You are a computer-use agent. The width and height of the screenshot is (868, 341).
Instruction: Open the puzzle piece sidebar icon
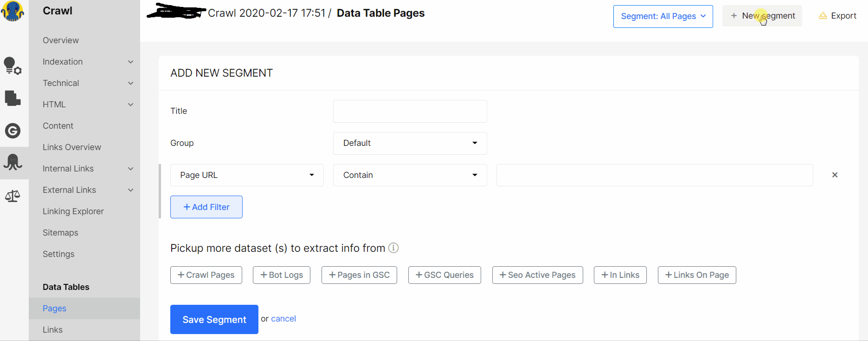pyautogui.click(x=13, y=98)
